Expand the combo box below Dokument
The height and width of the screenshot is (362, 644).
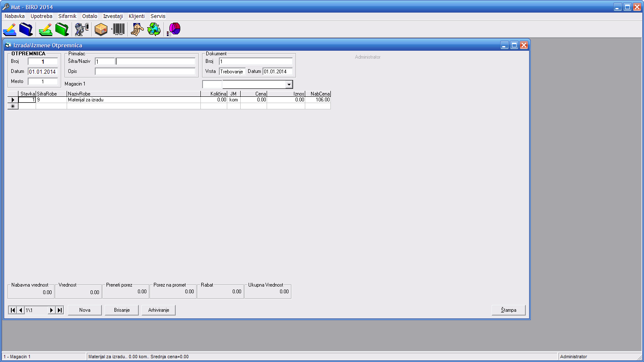click(289, 85)
